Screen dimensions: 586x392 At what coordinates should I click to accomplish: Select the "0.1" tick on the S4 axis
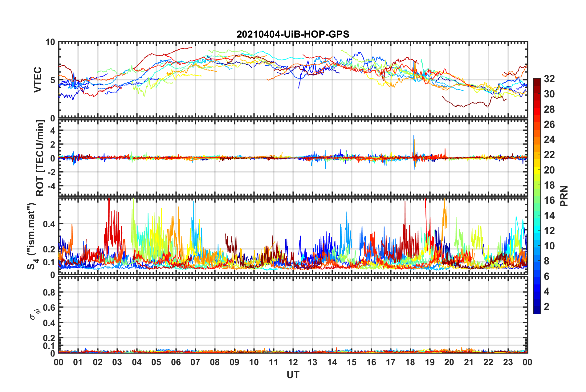(x=49, y=262)
